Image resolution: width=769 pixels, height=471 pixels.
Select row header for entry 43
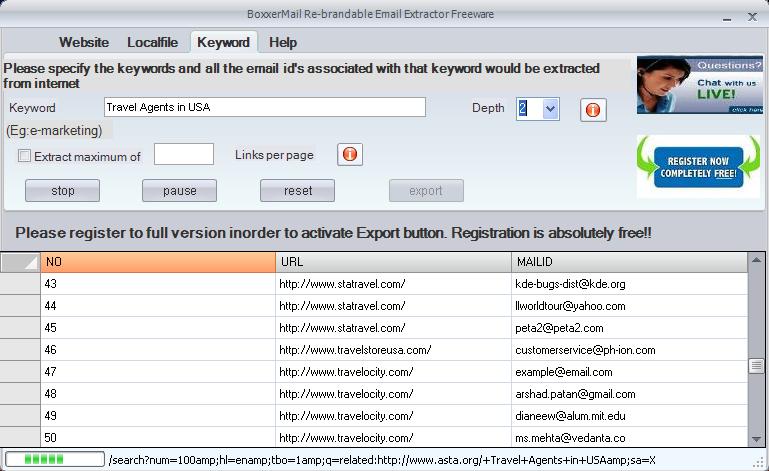pyautogui.click(x=20, y=284)
